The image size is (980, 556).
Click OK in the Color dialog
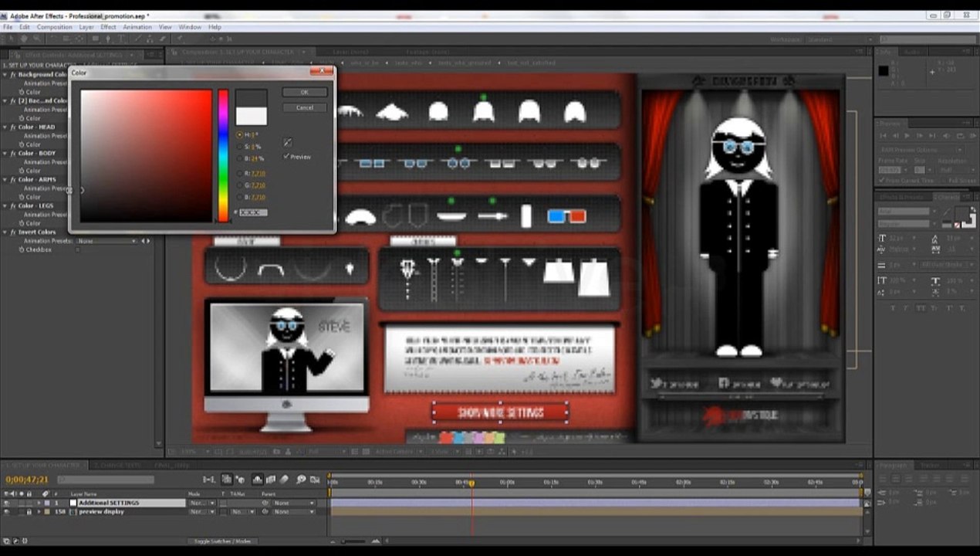tap(305, 92)
